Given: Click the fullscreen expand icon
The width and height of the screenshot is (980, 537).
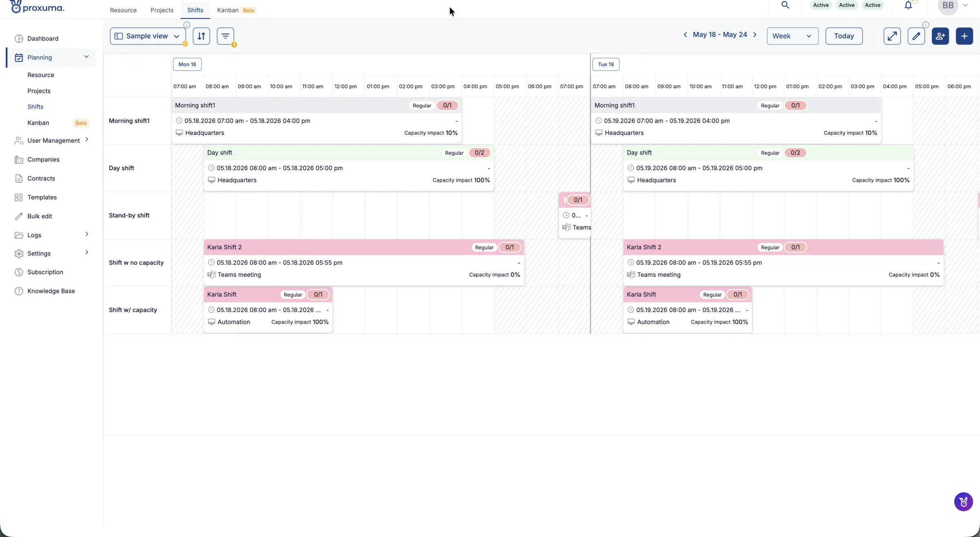Looking at the screenshot, I should click(892, 36).
